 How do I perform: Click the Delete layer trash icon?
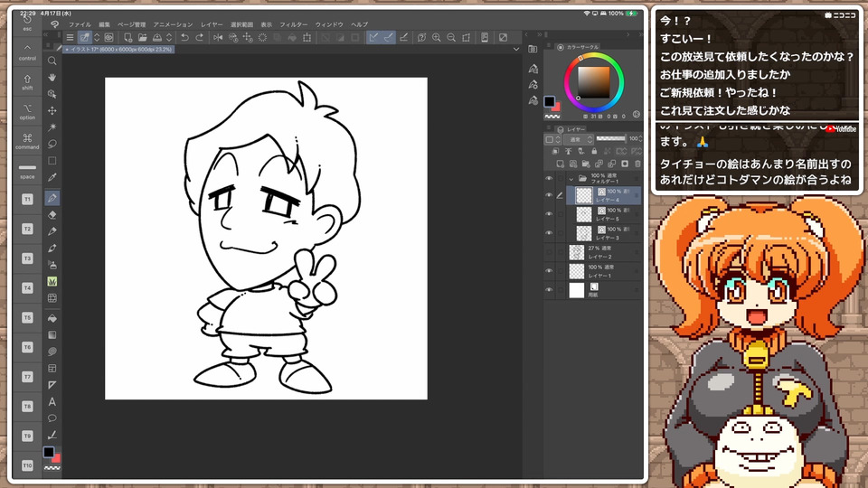[x=637, y=164]
